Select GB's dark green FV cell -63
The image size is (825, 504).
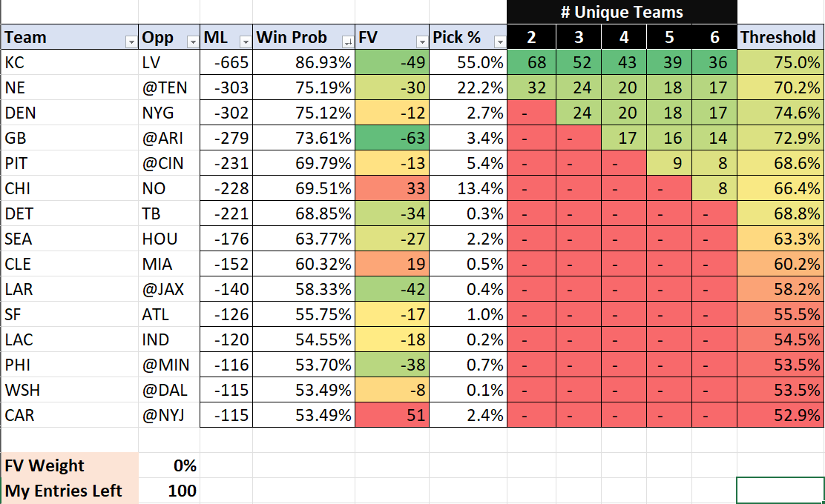pyautogui.click(x=392, y=139)
